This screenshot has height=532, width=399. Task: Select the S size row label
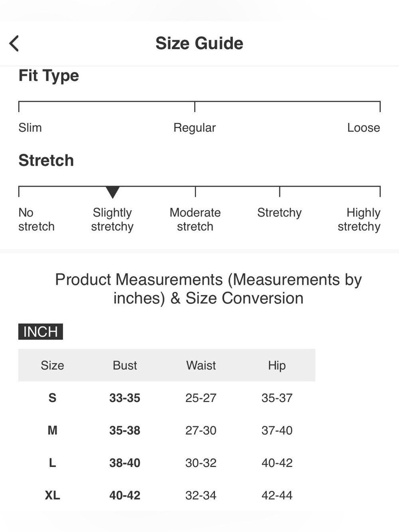pyautogui.click(x=52, y=398)
